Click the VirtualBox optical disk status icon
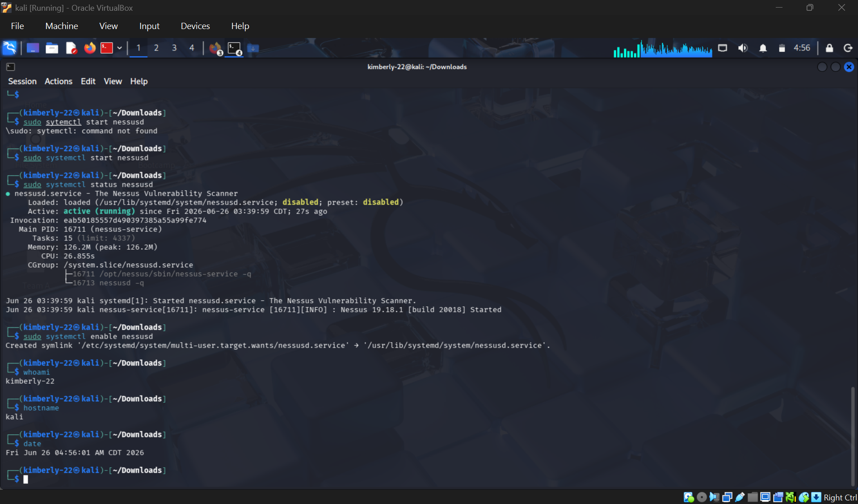The width and height of the screenshot is (858, 504). [702, 497]
